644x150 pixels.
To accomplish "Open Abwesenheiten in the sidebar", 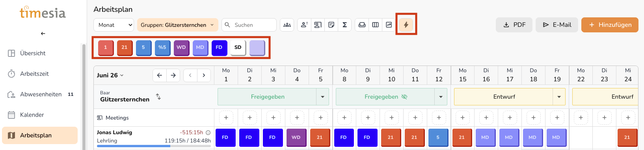I will (41, 94).
